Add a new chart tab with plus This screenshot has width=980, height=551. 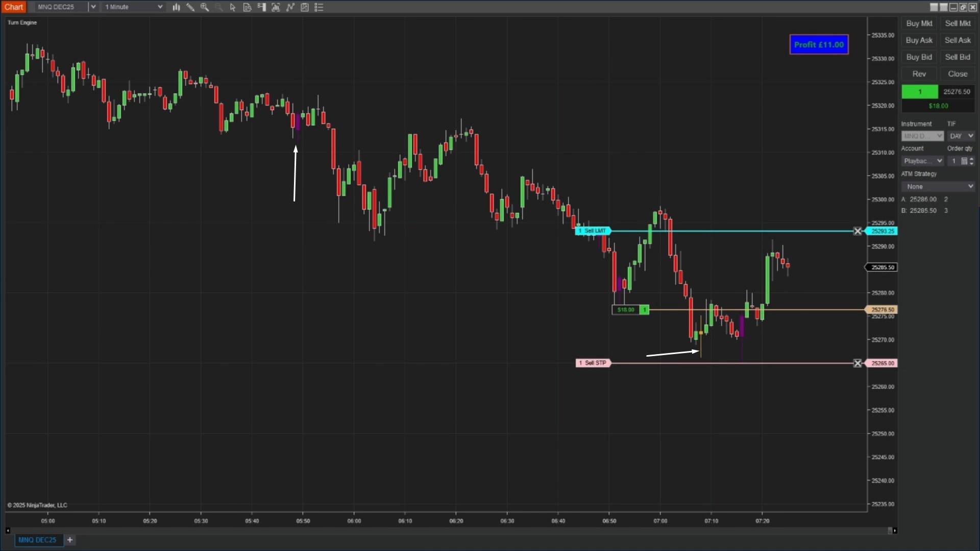[70, 540]
